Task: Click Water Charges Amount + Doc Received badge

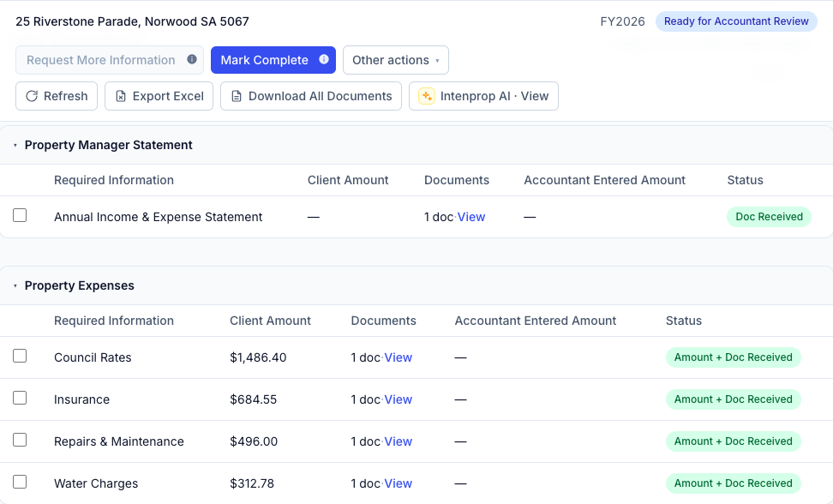Action: pyautogui.click(x=733, y=483)
